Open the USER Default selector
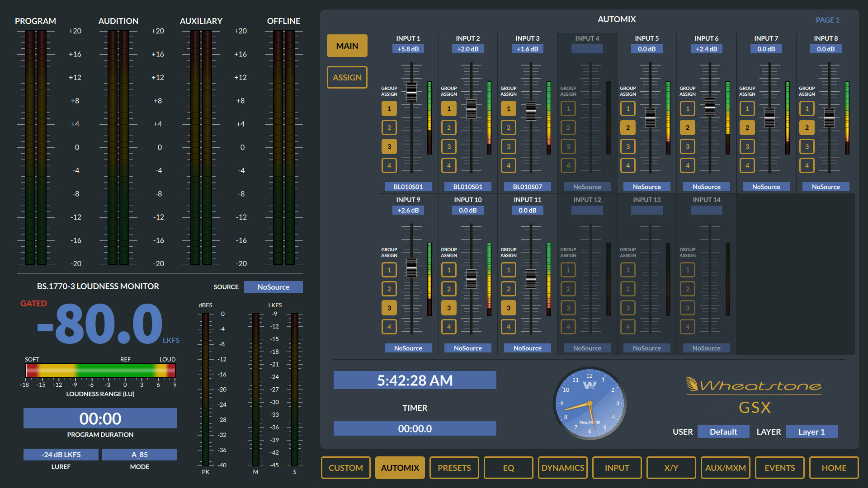Screen dimensions: 868x488 723,432
